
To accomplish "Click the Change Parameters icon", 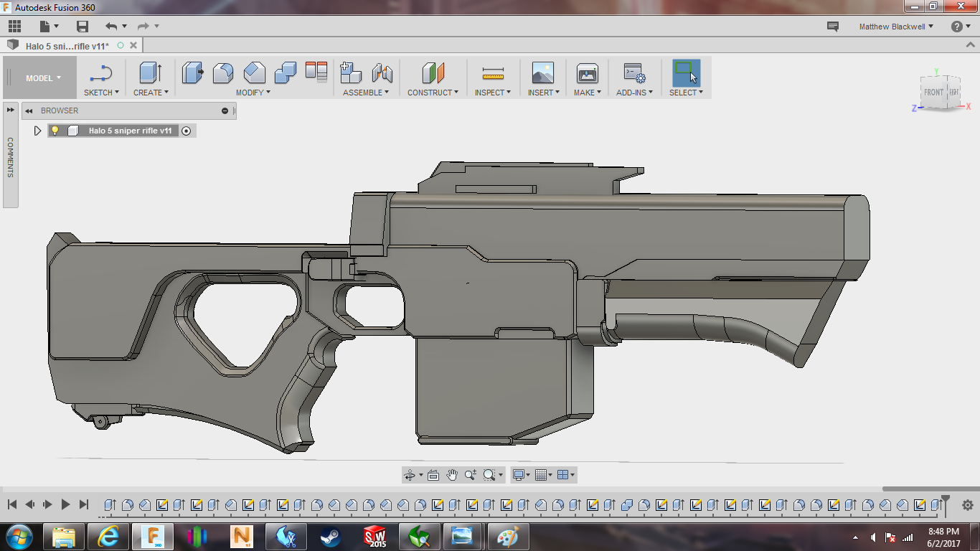I will 316,72.
